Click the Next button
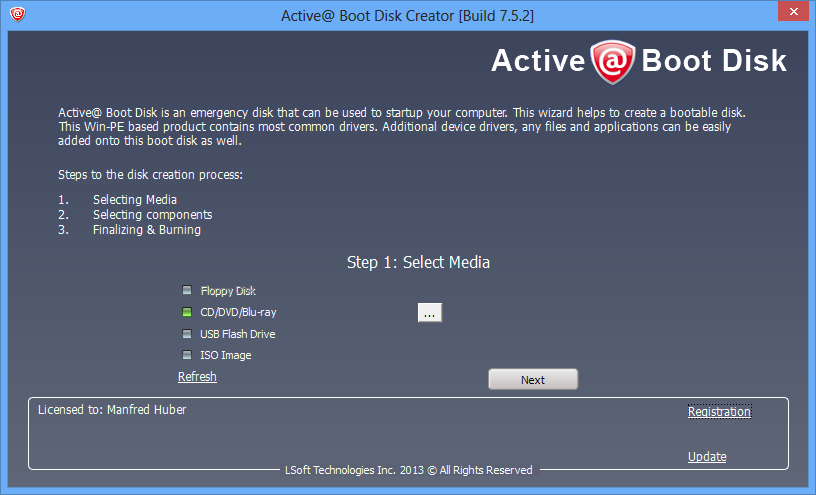816x495 pixels. pyautogui.click(x=533, y=379)
